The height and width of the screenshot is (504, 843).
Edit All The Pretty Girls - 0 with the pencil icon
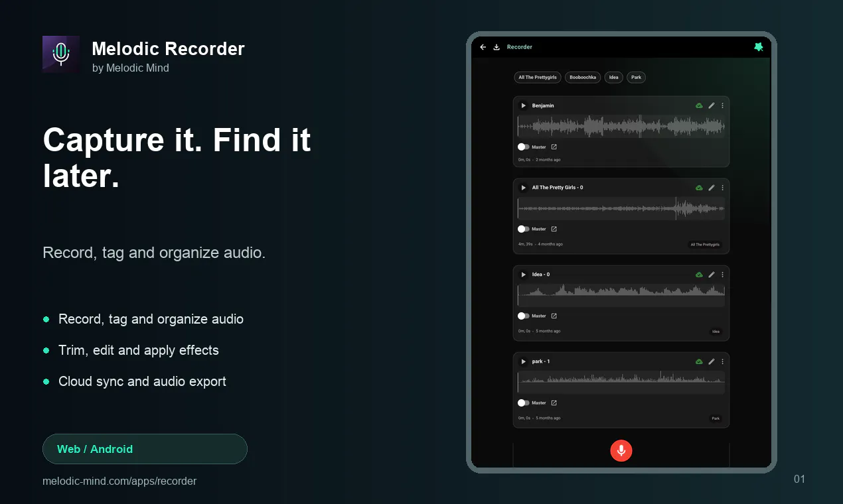pos(712,188)
